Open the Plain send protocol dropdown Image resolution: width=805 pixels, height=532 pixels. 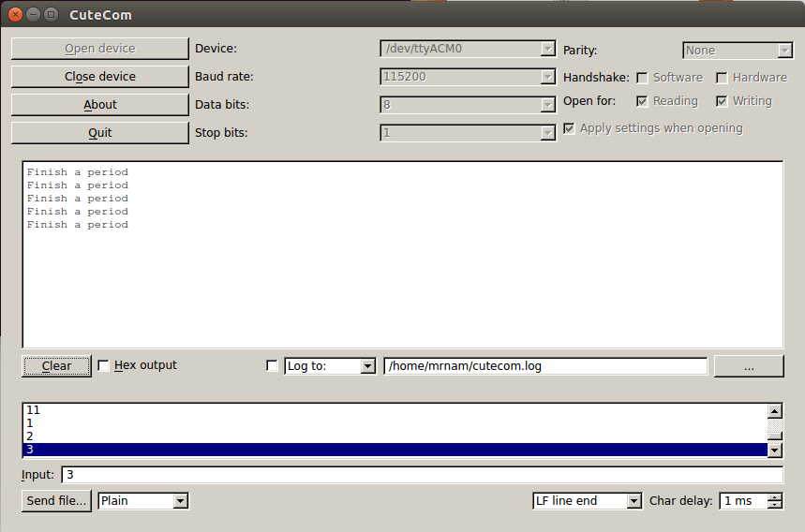click(143, 501)
